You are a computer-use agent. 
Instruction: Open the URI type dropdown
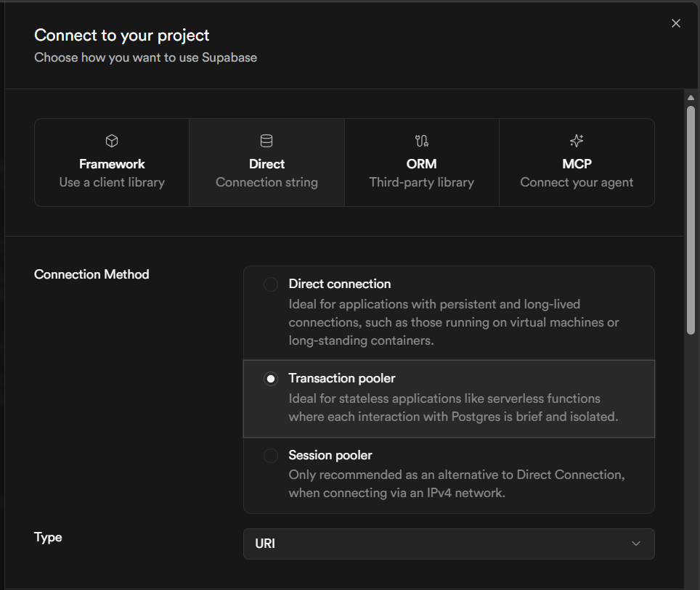[x=448, y=544]
